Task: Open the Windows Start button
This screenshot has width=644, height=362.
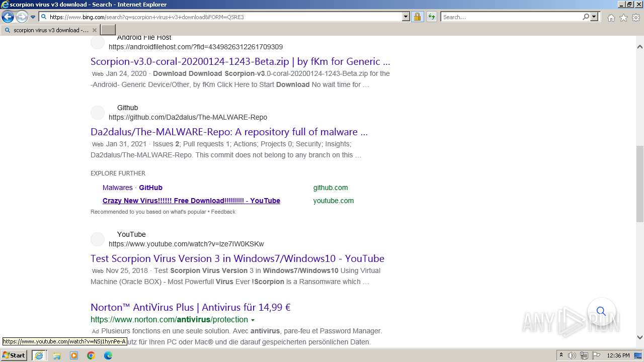Action: tap(14, 355)
